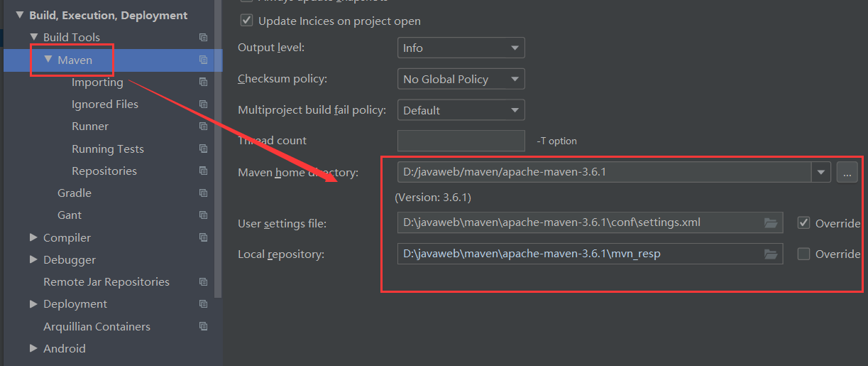The image size is (868, 366).
Task: Click project-level icon beside Build Tools
Action: 204,38
